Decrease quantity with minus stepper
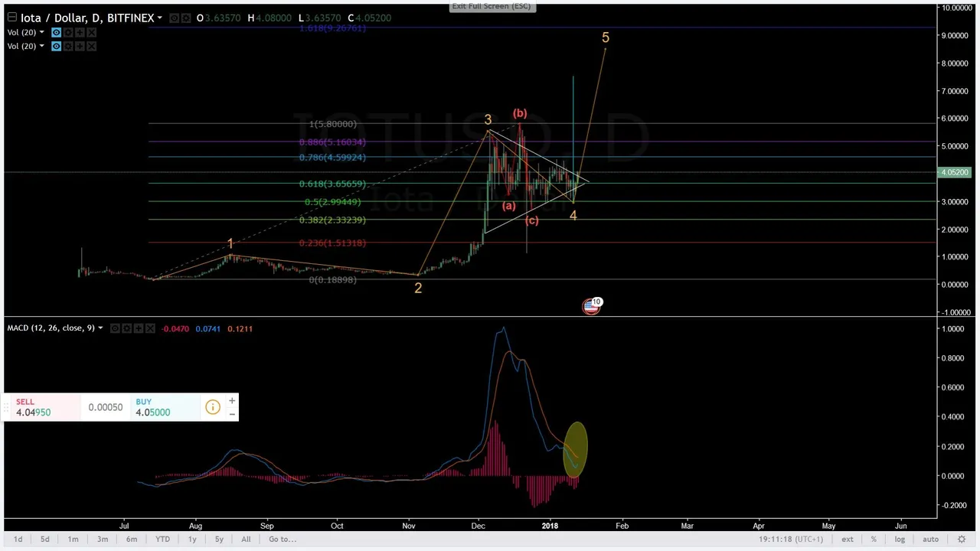Viewport: 980px width, 551px height. (231, 414)
